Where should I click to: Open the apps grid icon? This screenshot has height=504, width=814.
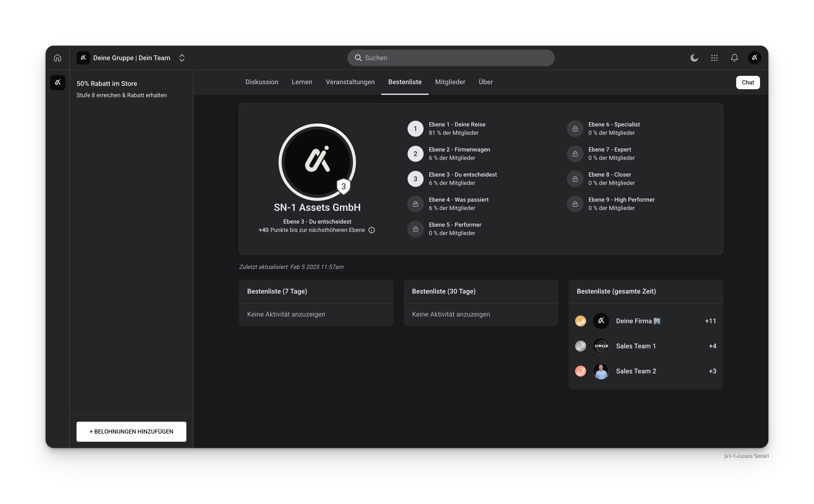[714, 58]
